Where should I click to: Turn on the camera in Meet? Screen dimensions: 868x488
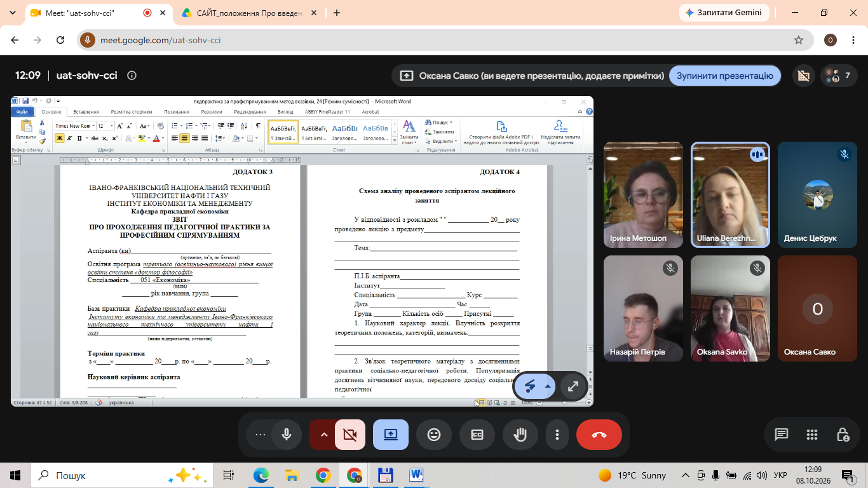coord(349,435)
